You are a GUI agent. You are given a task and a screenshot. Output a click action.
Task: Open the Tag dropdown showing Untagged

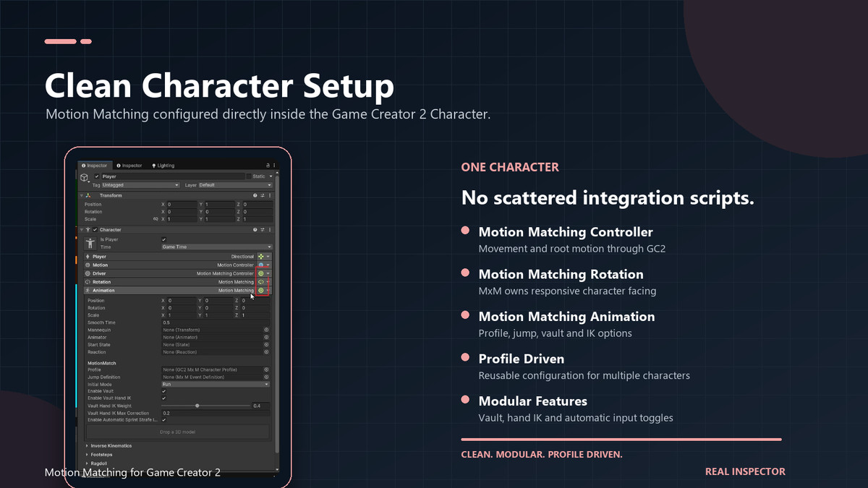coord(140,185)
